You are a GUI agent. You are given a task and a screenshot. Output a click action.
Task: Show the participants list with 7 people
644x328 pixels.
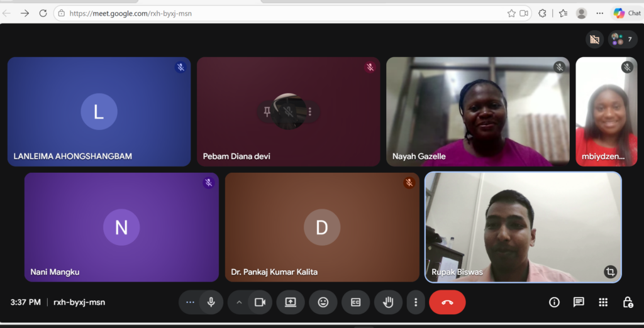(x=622, y=40)
